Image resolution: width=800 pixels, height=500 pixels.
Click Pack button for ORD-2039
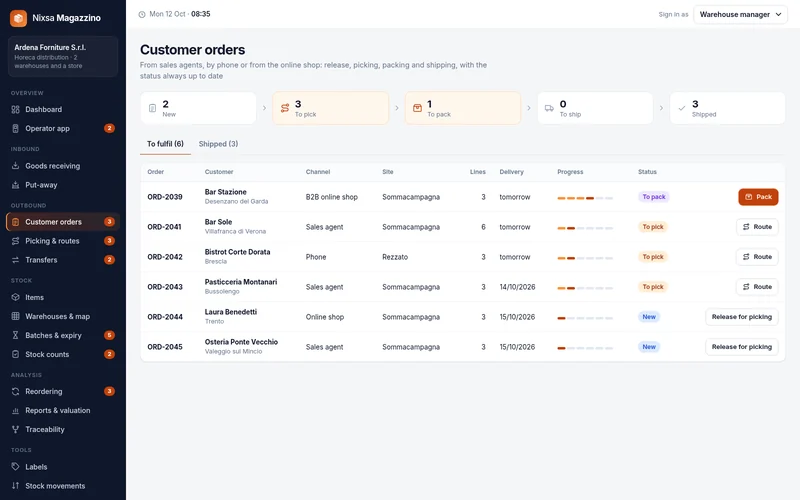758,197
